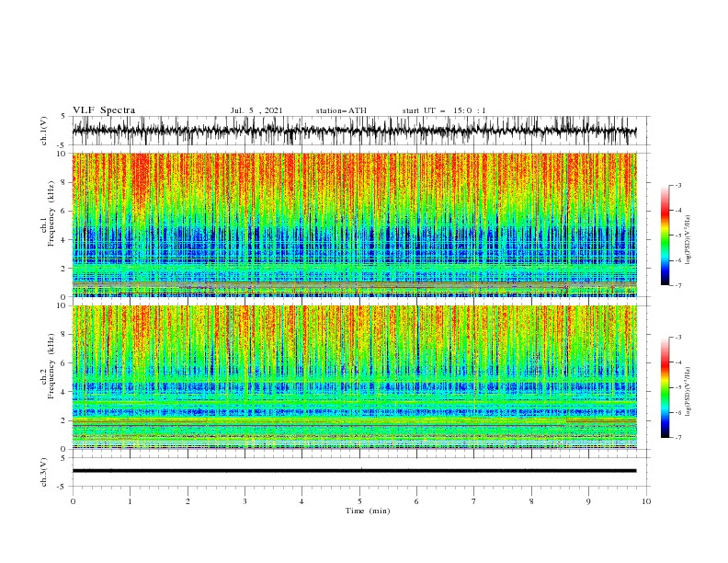Image resolution: width=728 pixels, height=563 pixels.
Task: Click the ch.2 color bar "log(PSD)(V²/Hz)" label
Action: (688, 392)
